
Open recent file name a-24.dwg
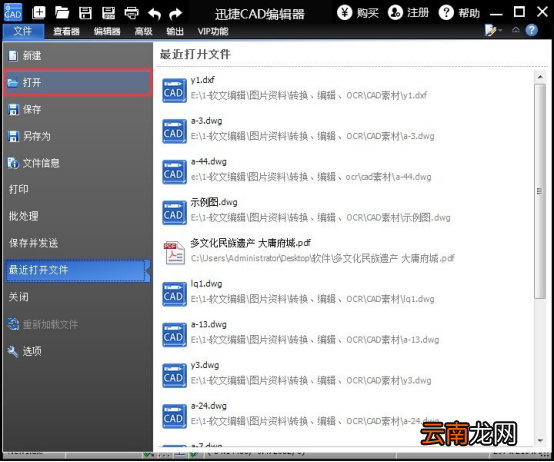(209, 406)
